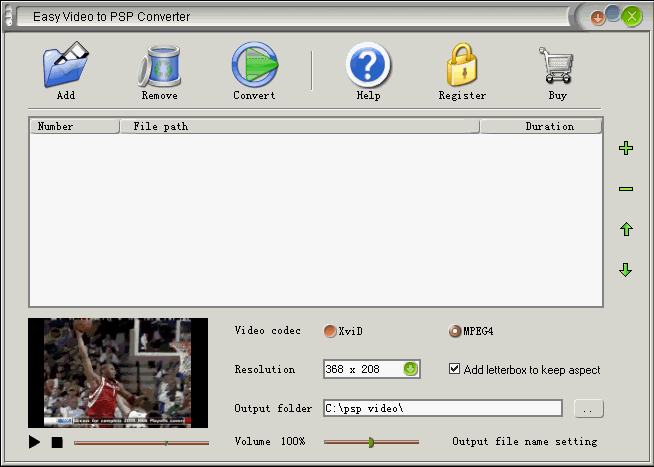Screen dimensions: 654x467
Task: Click the Output folder path field
Action: pos(443,408)
